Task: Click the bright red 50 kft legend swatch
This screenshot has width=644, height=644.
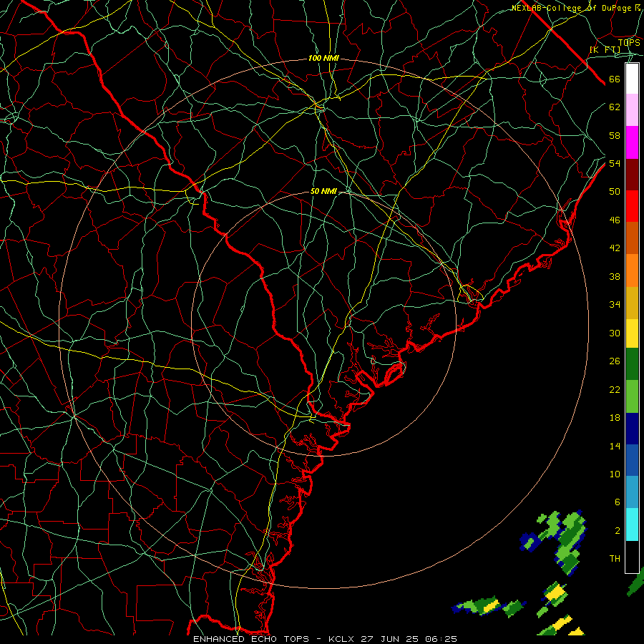Action: pos(632,206)
